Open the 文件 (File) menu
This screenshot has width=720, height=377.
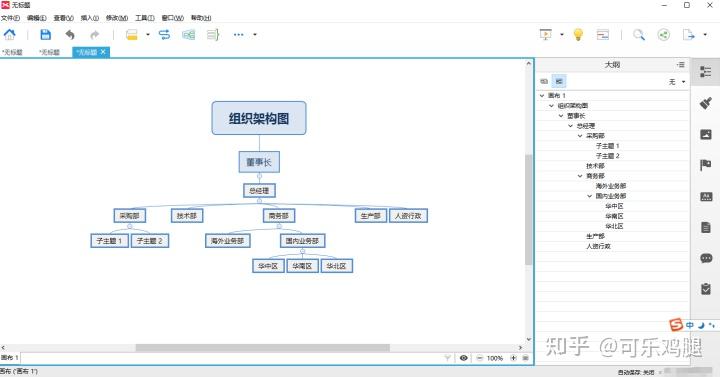tap(10, 18)
